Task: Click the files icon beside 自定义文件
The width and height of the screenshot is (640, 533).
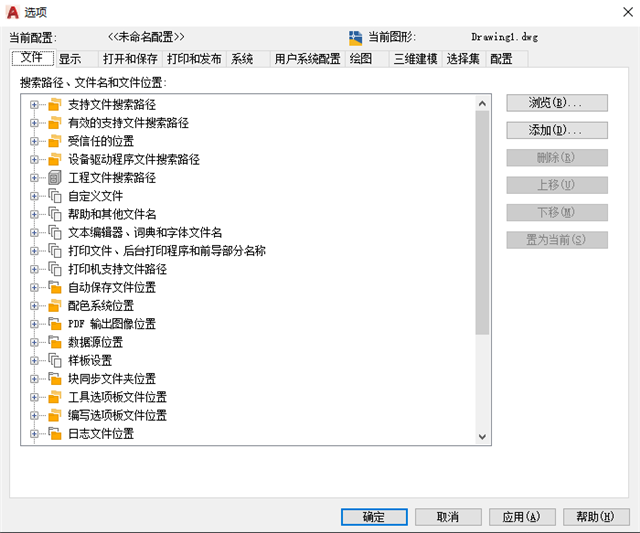Action: pyautogui.click(x=55, y=196)
